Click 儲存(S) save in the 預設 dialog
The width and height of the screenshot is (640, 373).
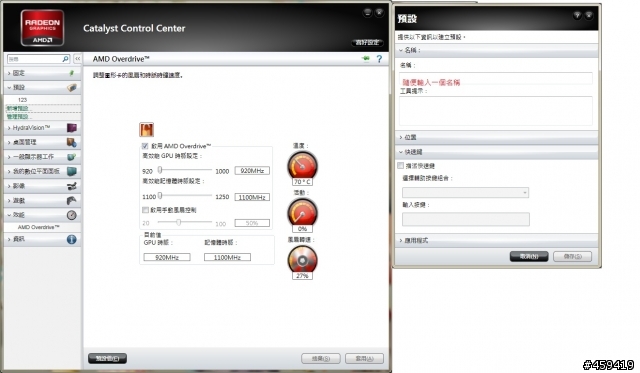click(572, 256)
